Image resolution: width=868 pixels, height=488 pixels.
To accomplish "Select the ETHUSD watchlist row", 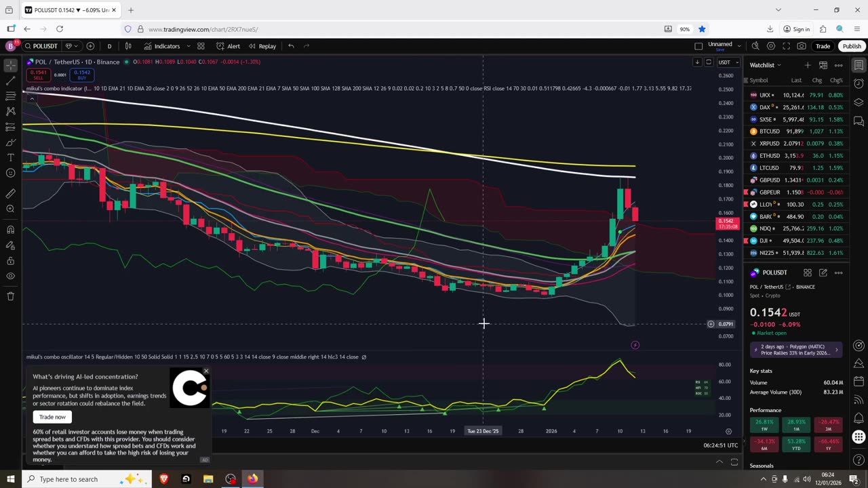I will (x=796, y=156).
